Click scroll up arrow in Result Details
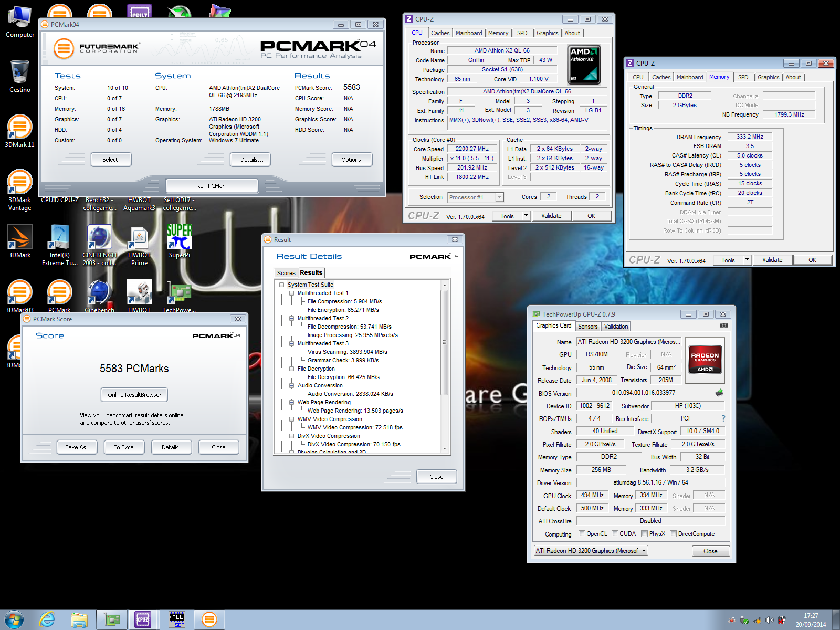The height and width of the screenshot is (630, 840). click(x=445, y=285)
